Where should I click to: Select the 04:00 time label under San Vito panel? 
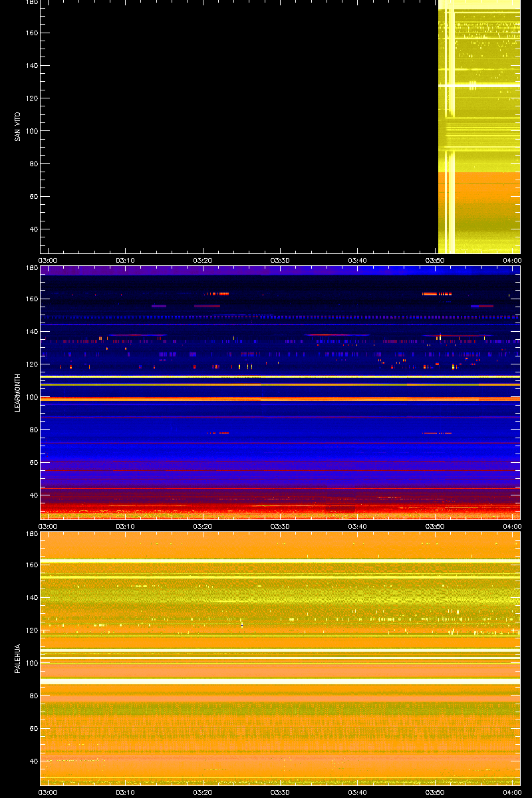pyautogui.click(x=511, y=261)
